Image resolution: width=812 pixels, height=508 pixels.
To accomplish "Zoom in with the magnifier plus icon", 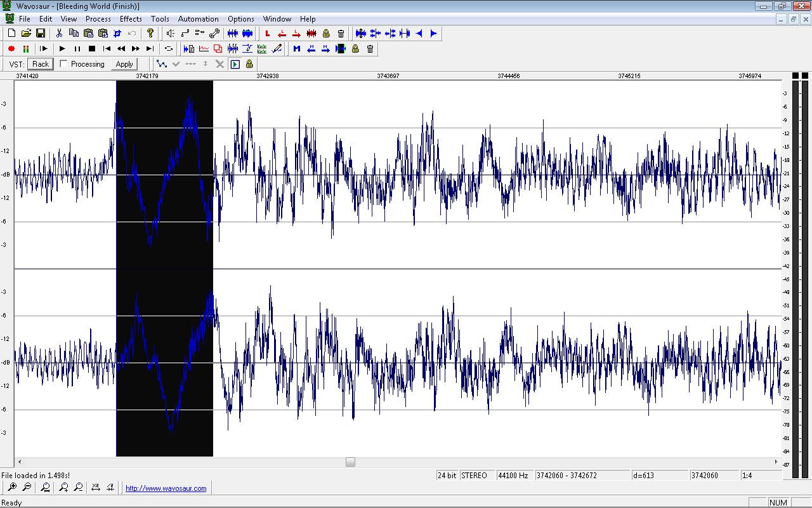I will coord(12,488).
